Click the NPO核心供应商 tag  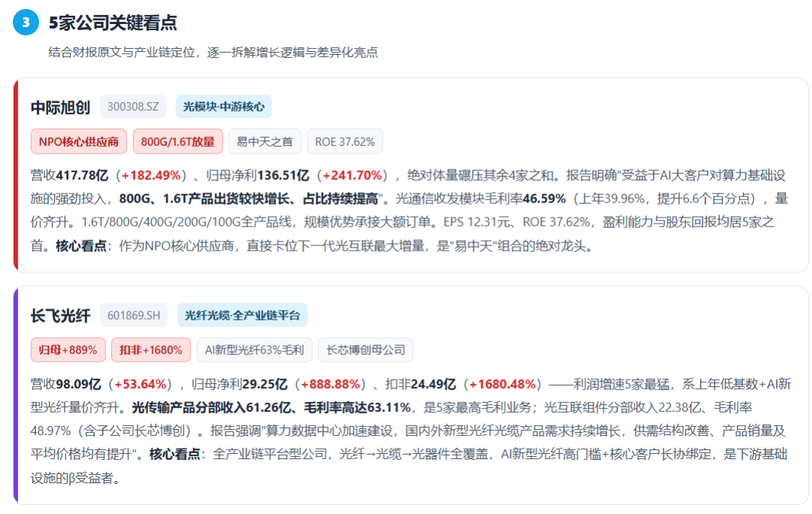point(79,141)
